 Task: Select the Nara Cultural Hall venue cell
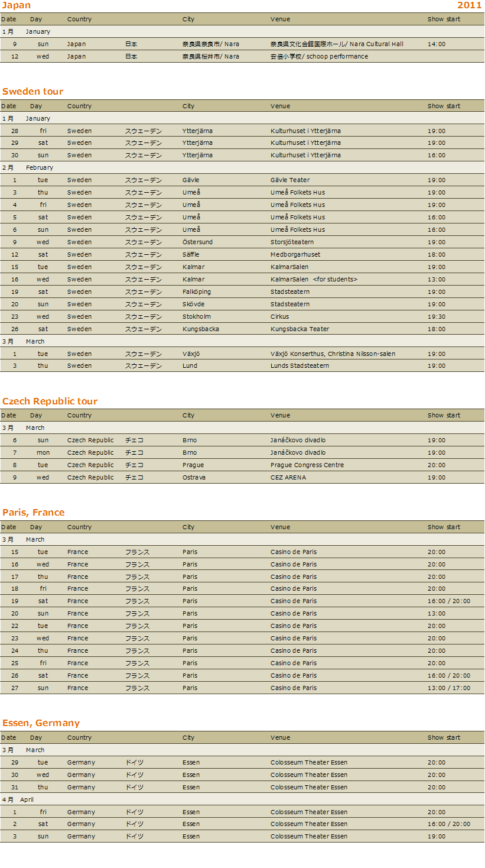tap(337, 44)
